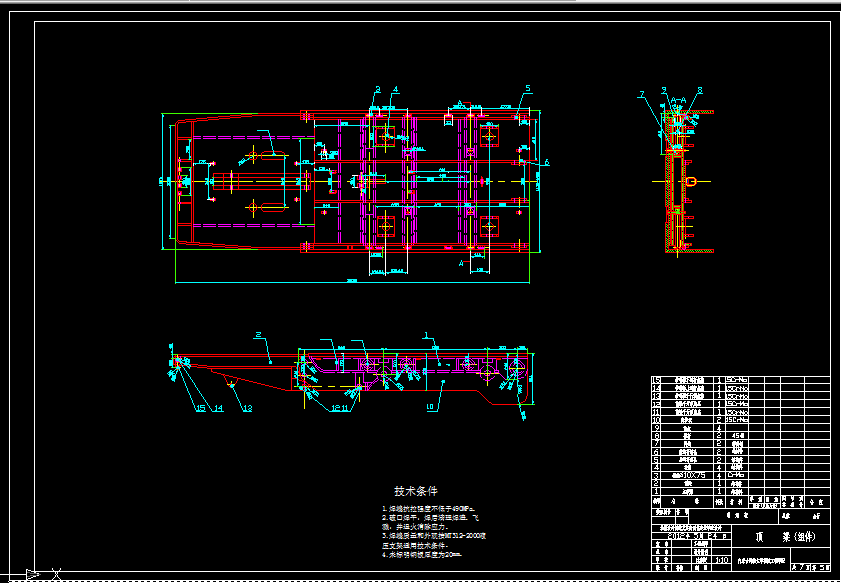Viewport: 841px width, 583px height.
Task: Select the 技术条件 heading text
Action: (416, 491)
